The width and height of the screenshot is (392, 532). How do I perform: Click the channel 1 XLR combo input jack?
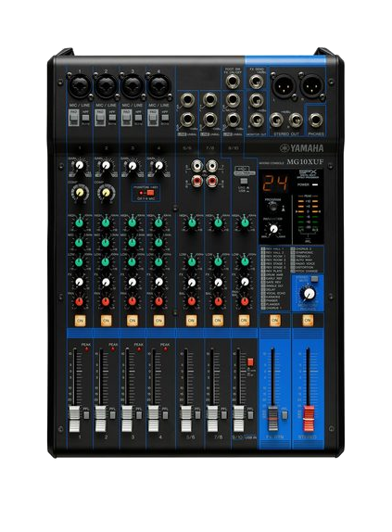80,86
